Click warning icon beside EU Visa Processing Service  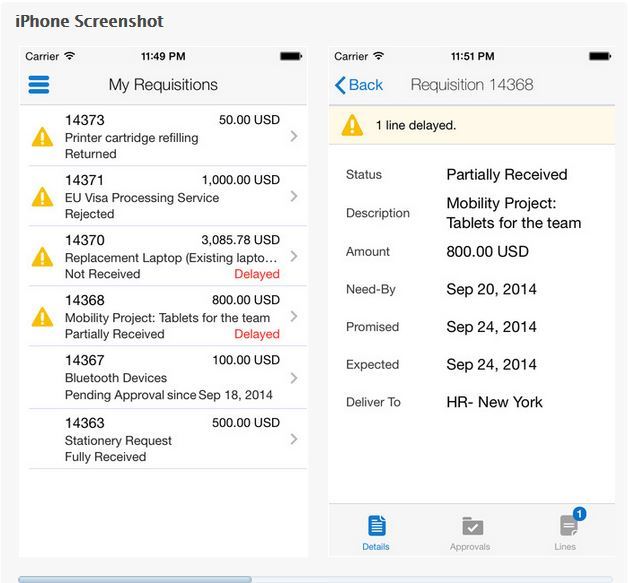tap(42, 197)
